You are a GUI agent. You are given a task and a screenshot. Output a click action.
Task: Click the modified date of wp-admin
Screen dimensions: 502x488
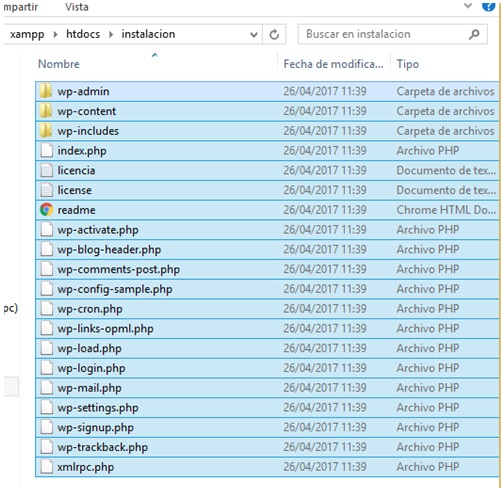pos(325,91)
